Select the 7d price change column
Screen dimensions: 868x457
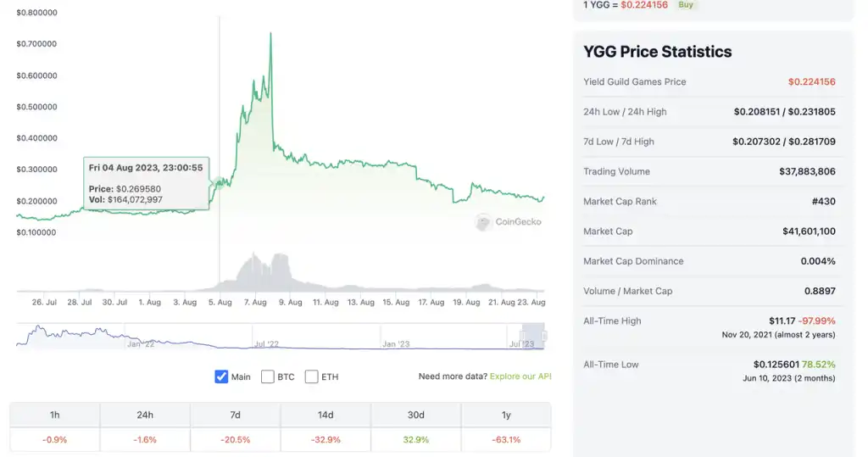(x=236, y=415)
